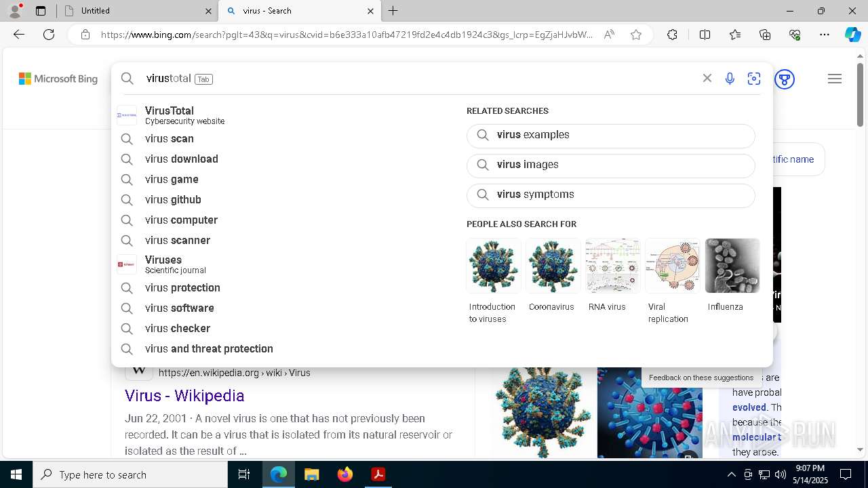Open the volume control in system tray

tap(780, 474)
